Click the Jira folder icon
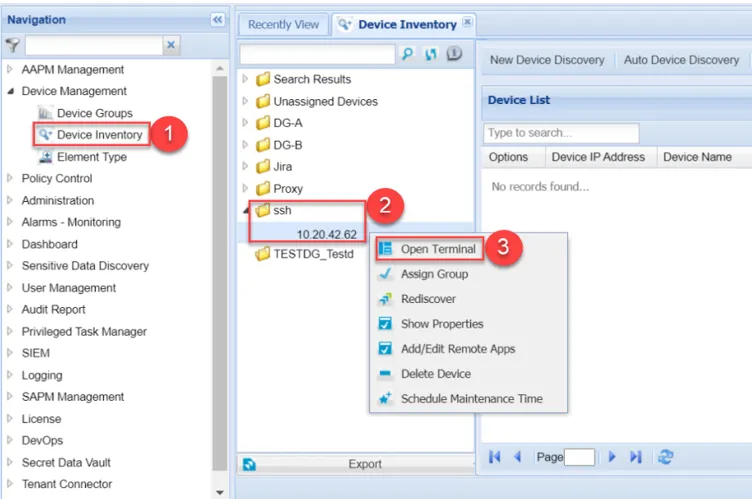Image resolution: width=752 pixels, height=499 pixels. [262, 166]
